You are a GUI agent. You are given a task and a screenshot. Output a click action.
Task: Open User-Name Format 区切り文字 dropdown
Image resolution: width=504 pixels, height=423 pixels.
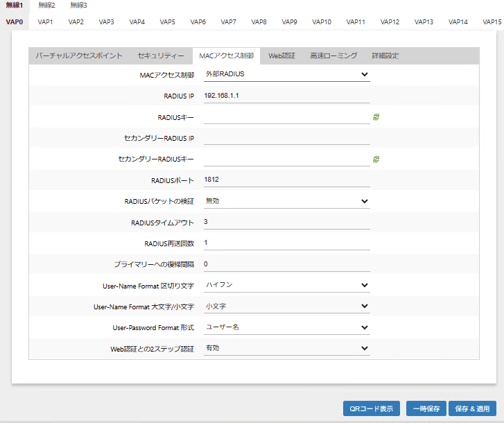pyautogui.click(x=286, y=285)
